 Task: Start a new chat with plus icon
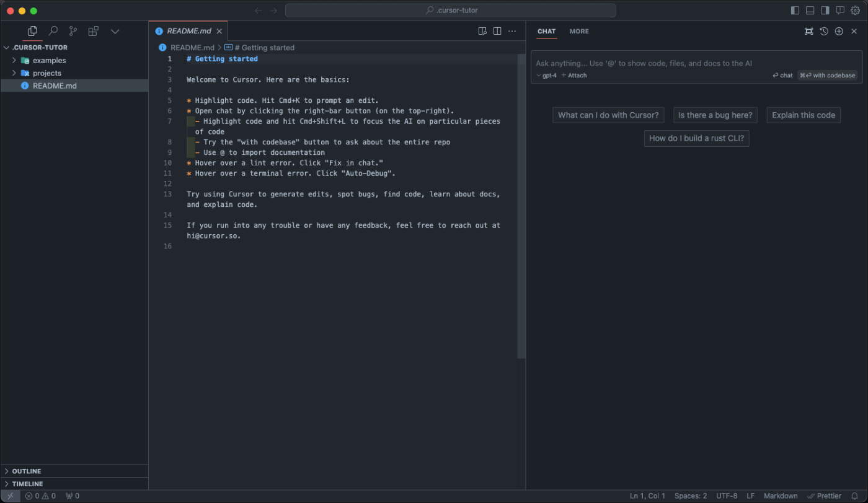tap(839, 31)
